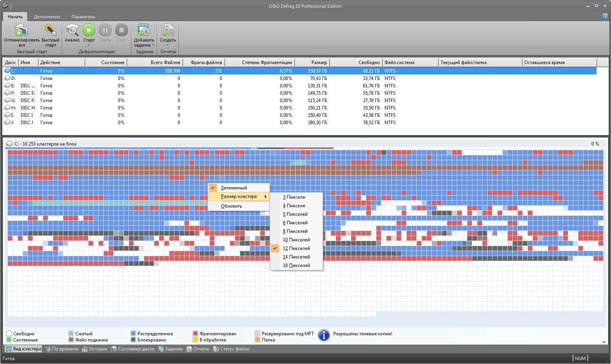Click the application icon in title bar
The image size is (611, 364).
[x=5, y=6]
